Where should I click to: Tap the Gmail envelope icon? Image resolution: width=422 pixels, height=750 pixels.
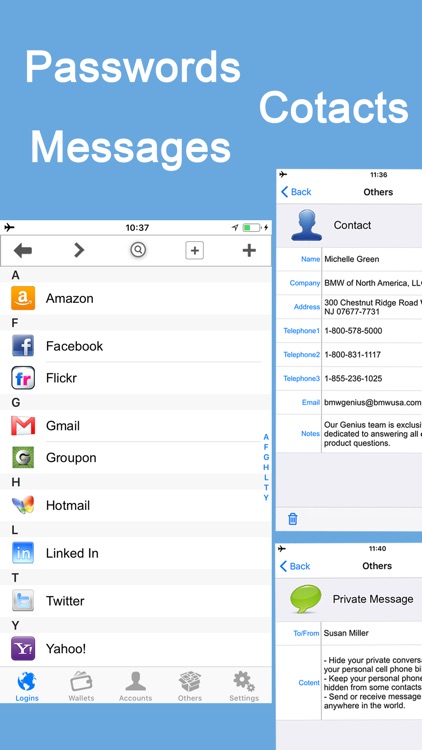[23, 426]
